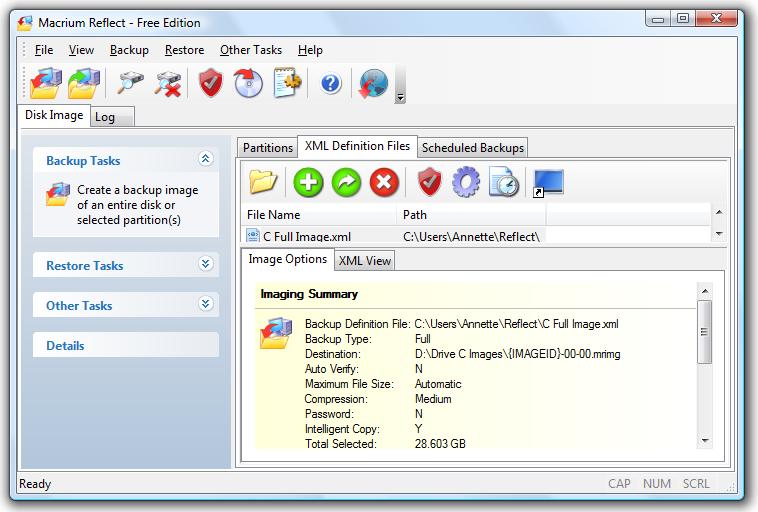Click the Macrium Reflect title bar app icon
Screen dimensions: 758x512
[25, 23]
